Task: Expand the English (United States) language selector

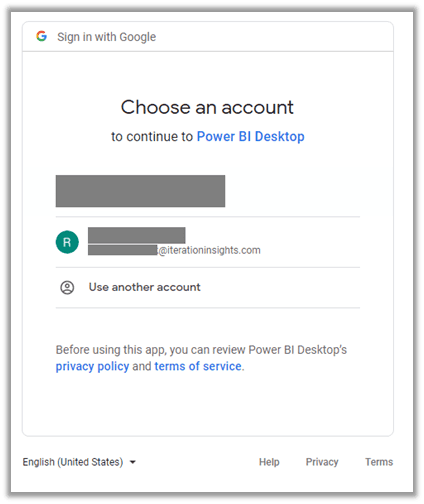Action: point(79,462)
